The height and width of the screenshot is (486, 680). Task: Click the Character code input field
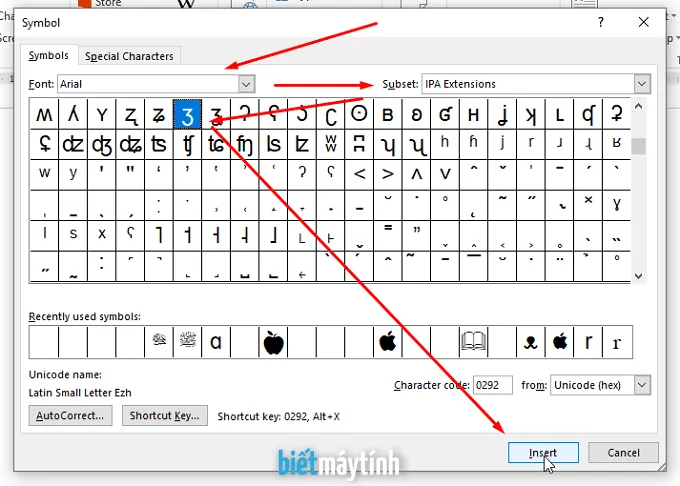[x=493, y=385]
